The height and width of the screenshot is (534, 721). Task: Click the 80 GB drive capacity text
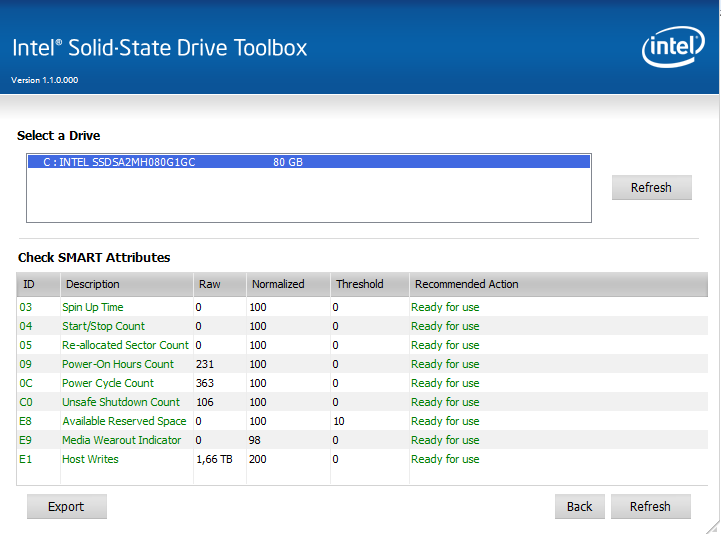288,162
